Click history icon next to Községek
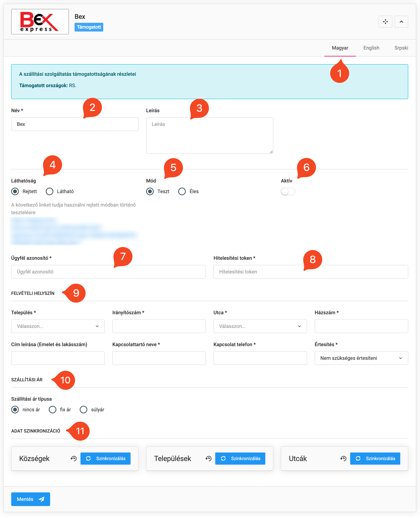The width and height of the screenshot is (420, 518). [x=74, y=458]
